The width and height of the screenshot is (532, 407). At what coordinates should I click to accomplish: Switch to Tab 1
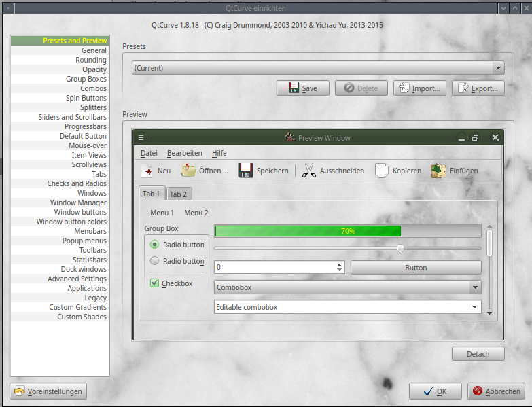coord(152,194)
